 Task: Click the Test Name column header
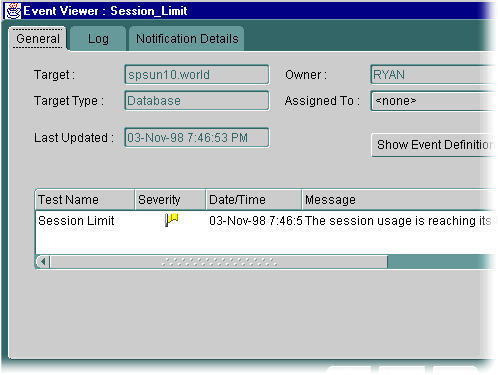pyautogui.click(x=85, y=200)
